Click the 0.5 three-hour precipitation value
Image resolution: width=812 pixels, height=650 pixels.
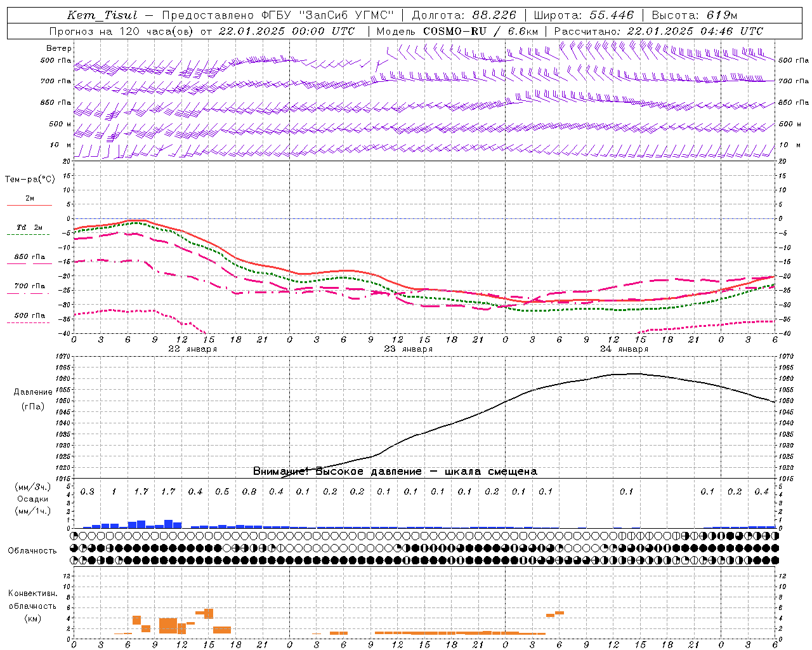tap(222, 491)
